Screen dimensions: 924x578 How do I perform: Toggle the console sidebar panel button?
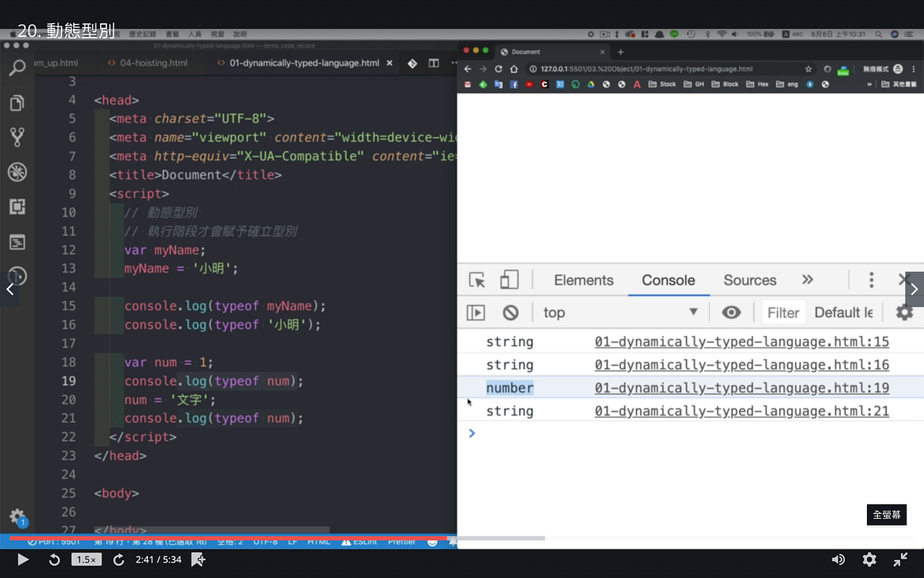point(477,312)
